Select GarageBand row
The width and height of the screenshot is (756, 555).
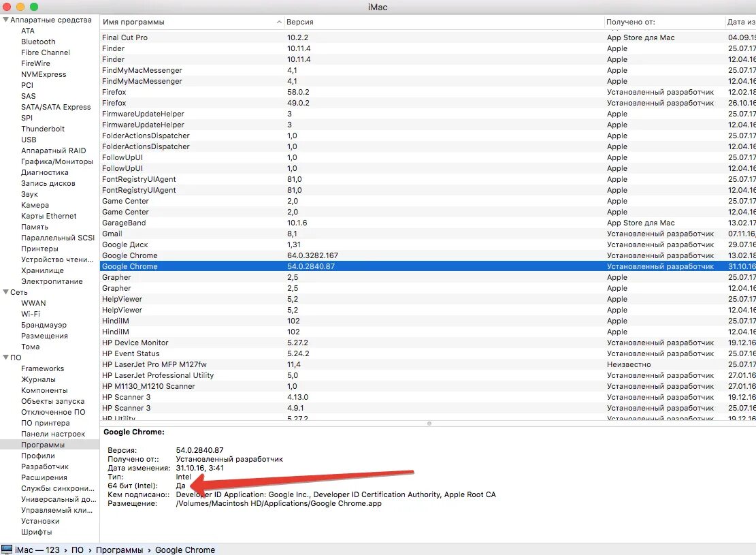click(x=427, y=223)
